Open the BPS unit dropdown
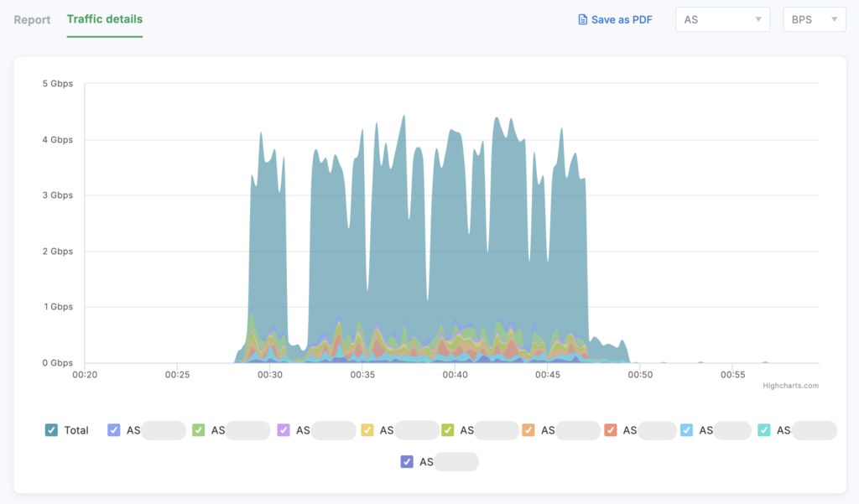The height and width of the screenshot is (504, 859). [x=814, y=19]
